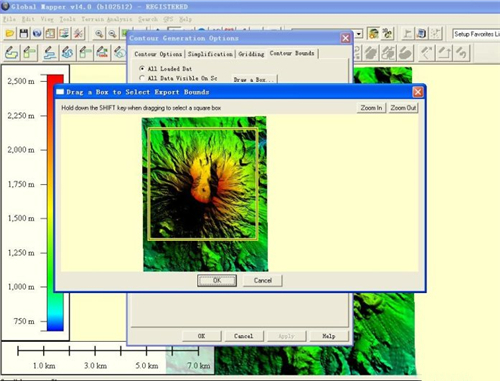Expand the shader dropdown arrow in toolbar

coord(359,34)
